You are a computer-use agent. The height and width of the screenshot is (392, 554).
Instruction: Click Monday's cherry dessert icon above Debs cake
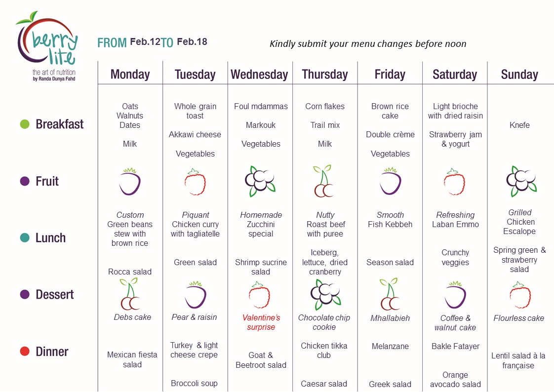click(129, 294)
